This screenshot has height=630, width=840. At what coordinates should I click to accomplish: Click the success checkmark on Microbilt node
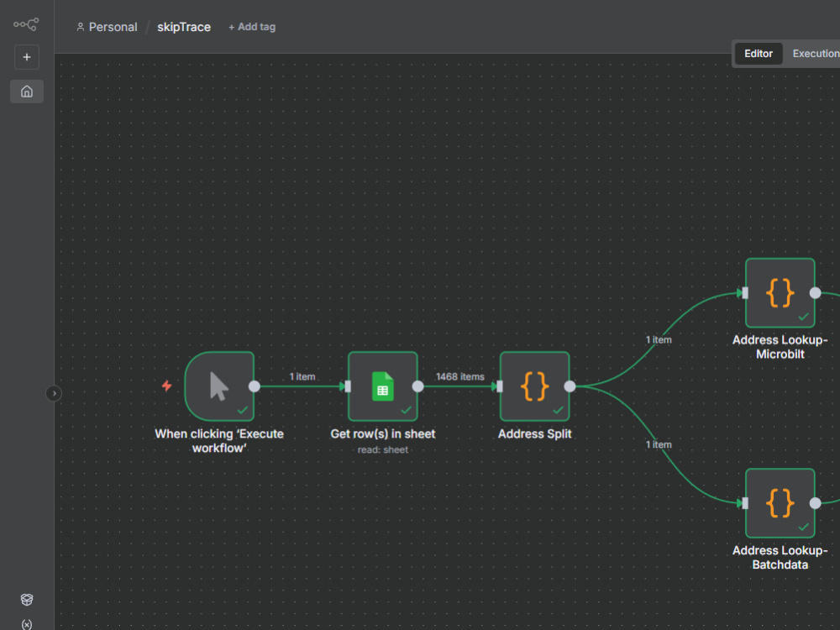click(804, 317)
